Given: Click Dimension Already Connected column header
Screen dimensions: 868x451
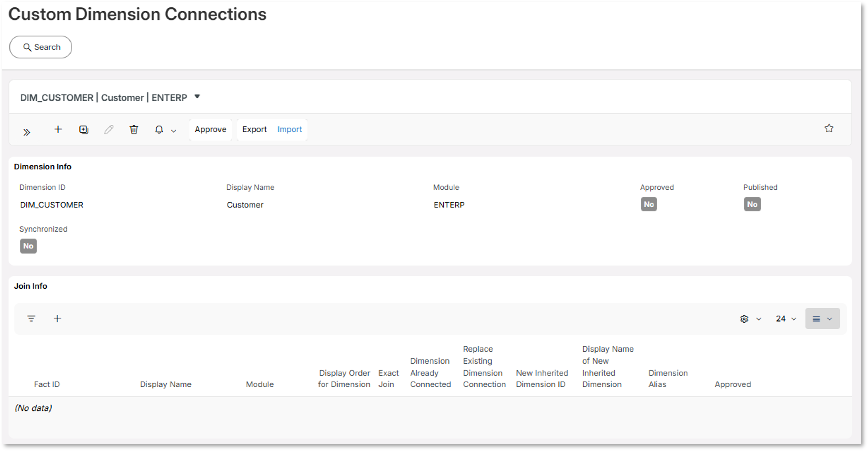Looking at the screenshot, I should point(430,373).
